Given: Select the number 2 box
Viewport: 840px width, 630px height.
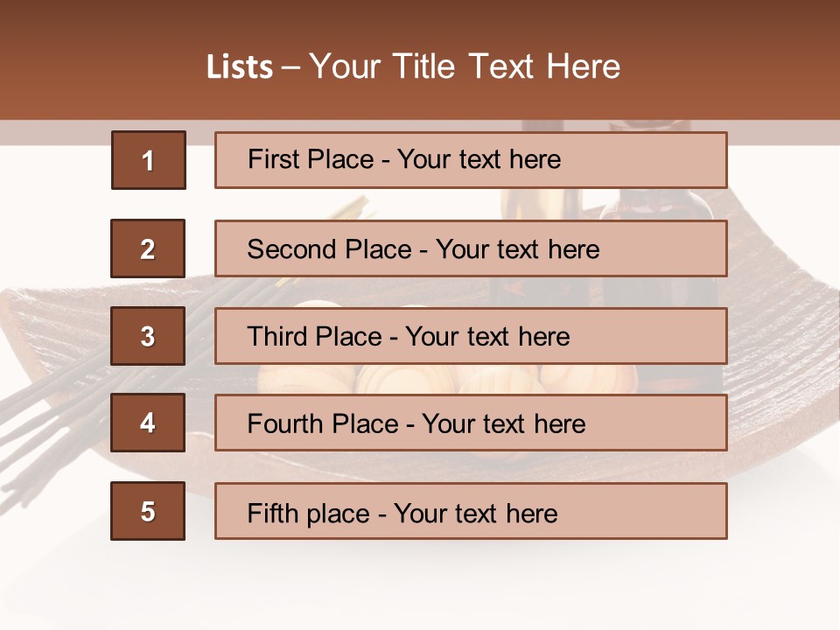Looking at the screenshot, I should pyautogui.click(x=148, y=248).
